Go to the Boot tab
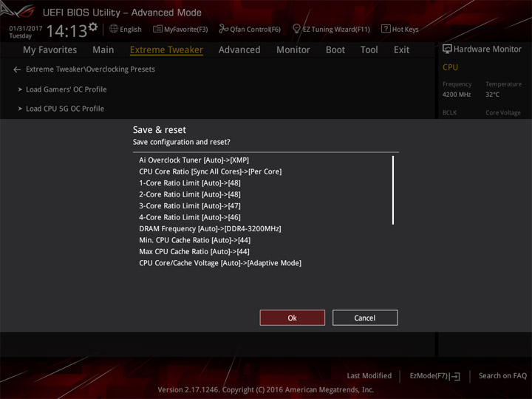The height and width of the screenshot is (399, 532). click(x=335, y=50)
